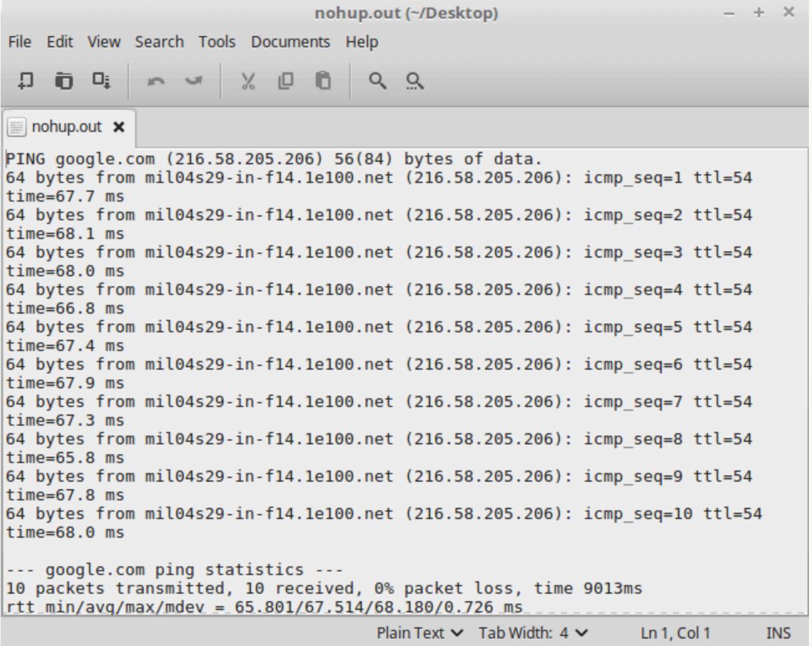Image resolution: width=812 pixels, height=646 pixels.
Task: Open the Help menu
Action: (x=362, y=42)
